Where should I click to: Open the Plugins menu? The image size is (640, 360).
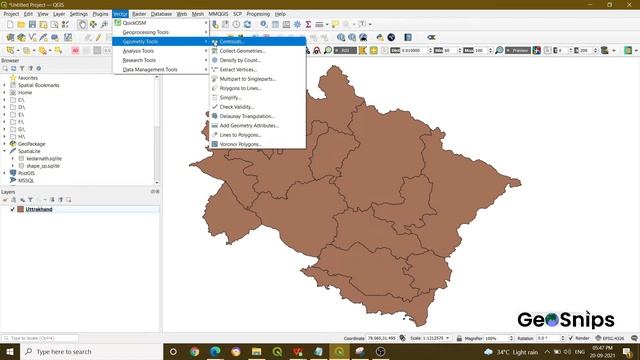point(100,14)
